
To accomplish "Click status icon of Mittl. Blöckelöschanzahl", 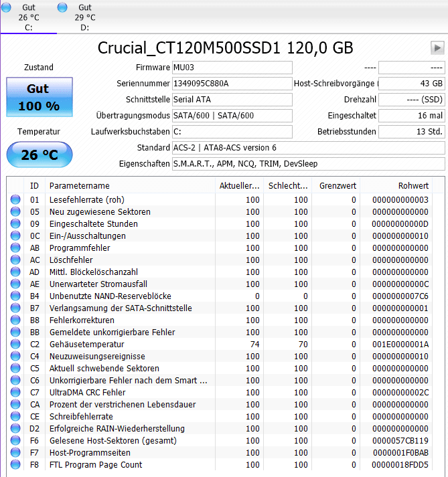I will click(15, 272).
